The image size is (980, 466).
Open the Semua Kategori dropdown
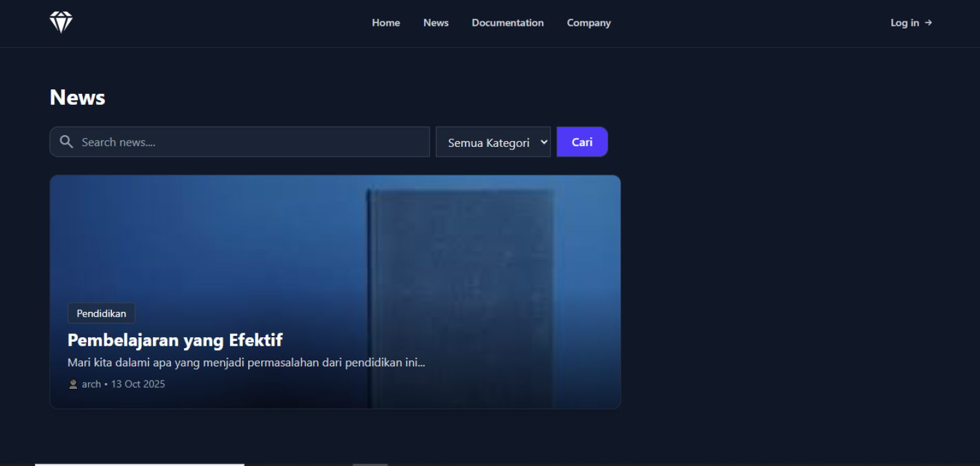[489, 142]
